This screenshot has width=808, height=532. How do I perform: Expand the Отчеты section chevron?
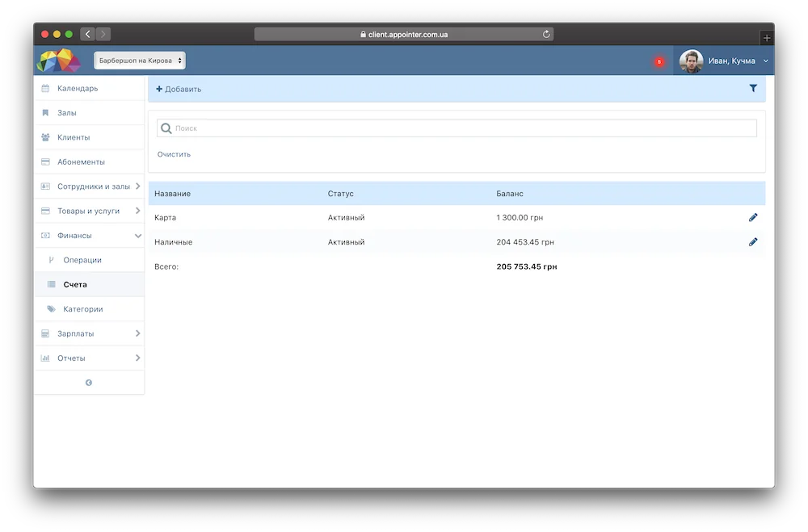pyautogui.click(x=137, y=358)
